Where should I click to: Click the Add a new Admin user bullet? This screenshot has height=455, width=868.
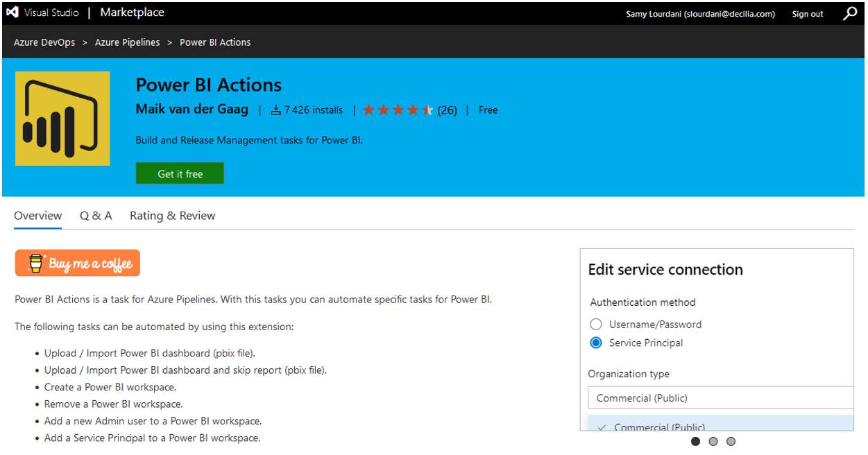(x=153, y=421)
